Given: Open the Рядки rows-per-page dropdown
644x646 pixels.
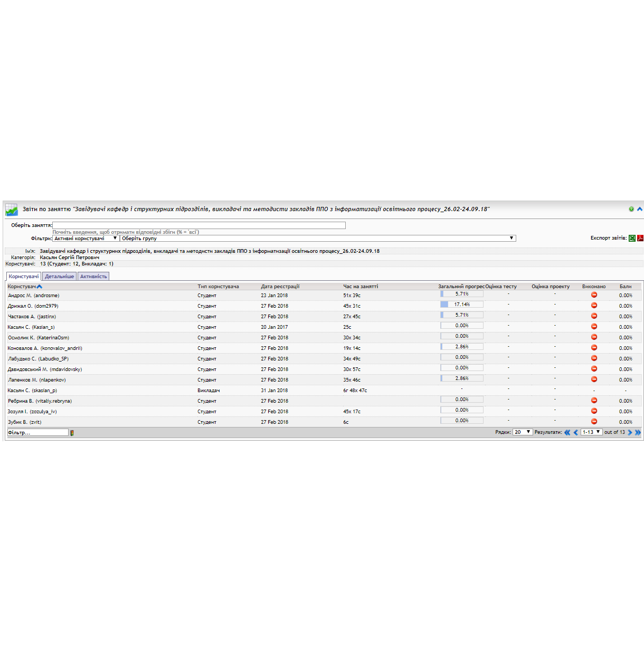Looking at the screenshot, I should click(522, 432).
